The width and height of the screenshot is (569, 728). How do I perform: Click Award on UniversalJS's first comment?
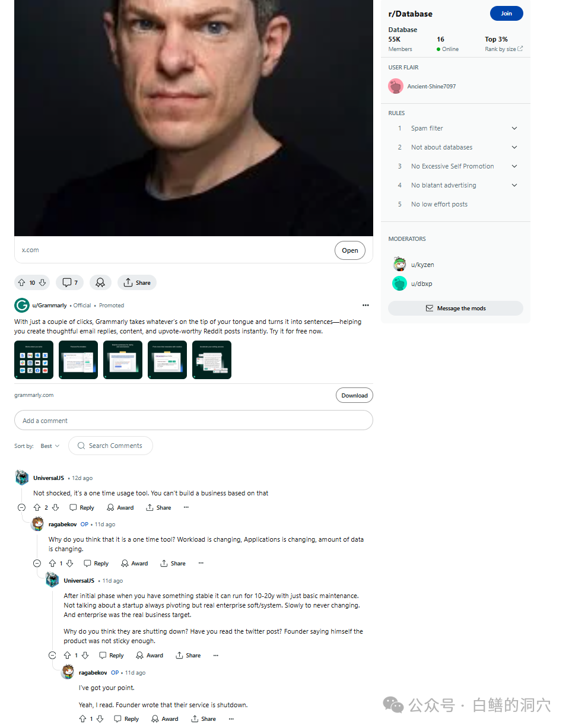point(120,507)
